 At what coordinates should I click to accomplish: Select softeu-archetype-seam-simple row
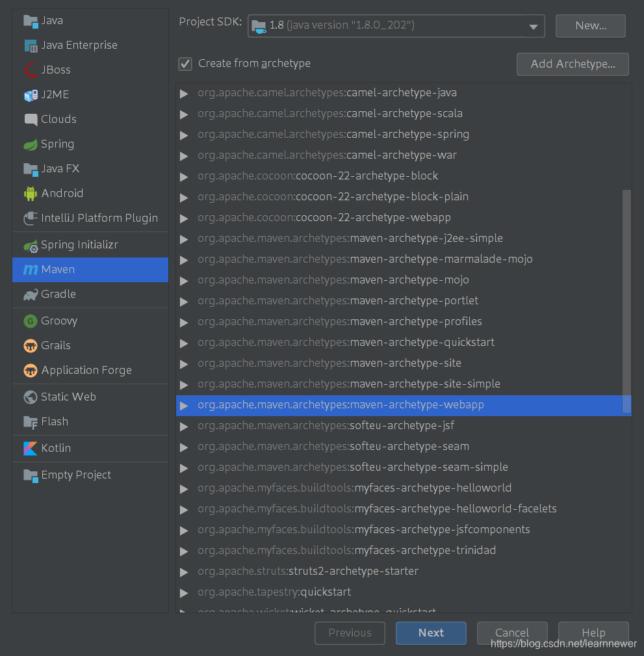pos(404,467)
